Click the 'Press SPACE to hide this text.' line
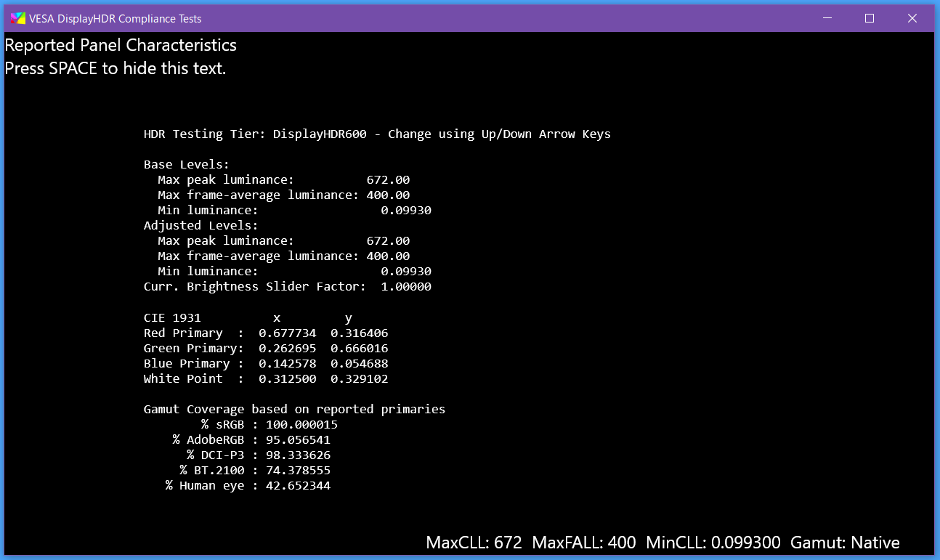 pos(116,68)
